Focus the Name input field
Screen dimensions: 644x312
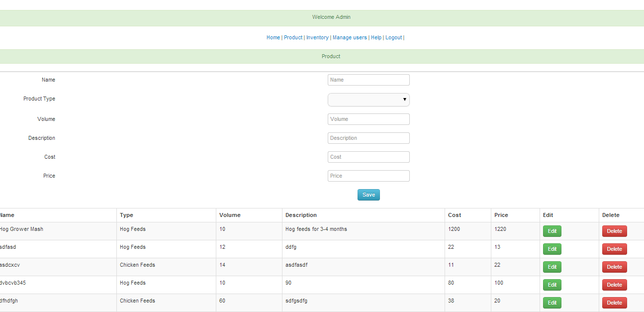coord(368,80)
